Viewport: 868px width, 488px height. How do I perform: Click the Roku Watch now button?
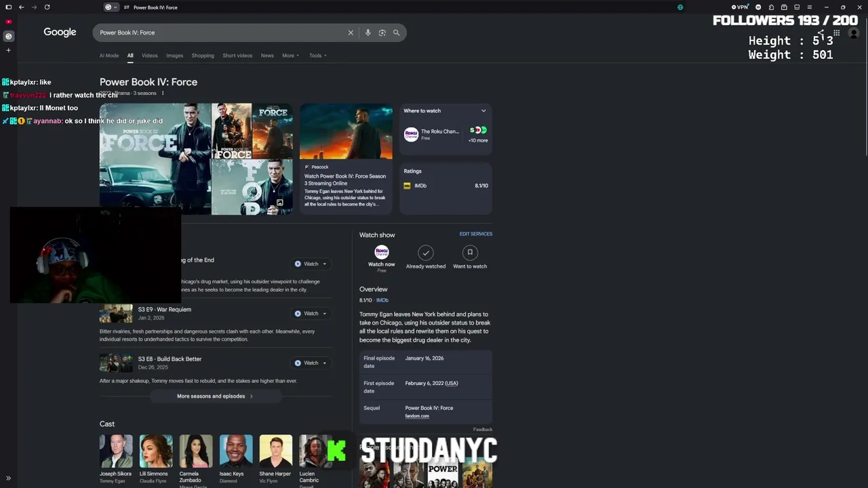(382, 258)
